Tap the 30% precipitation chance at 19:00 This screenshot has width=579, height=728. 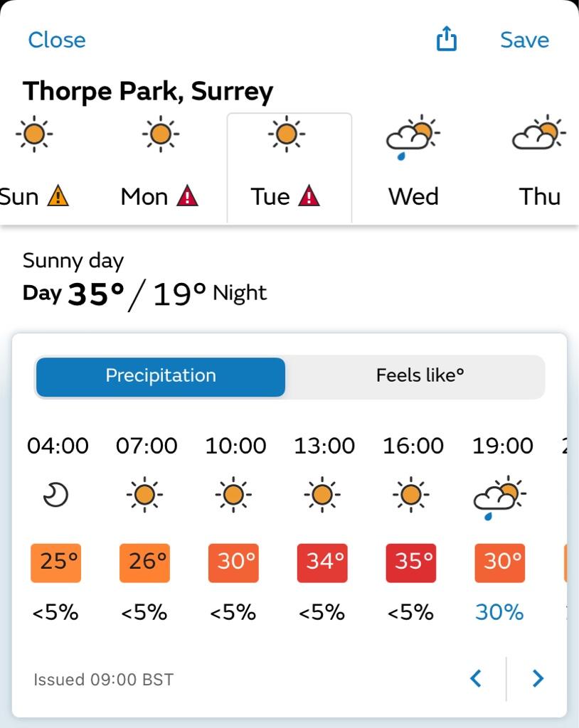(x=499, y=612)
